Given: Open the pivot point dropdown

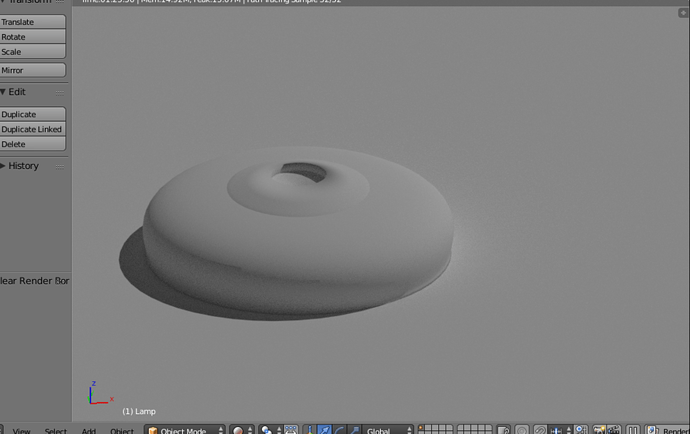Looking at the screenshot, I should 270,430.
